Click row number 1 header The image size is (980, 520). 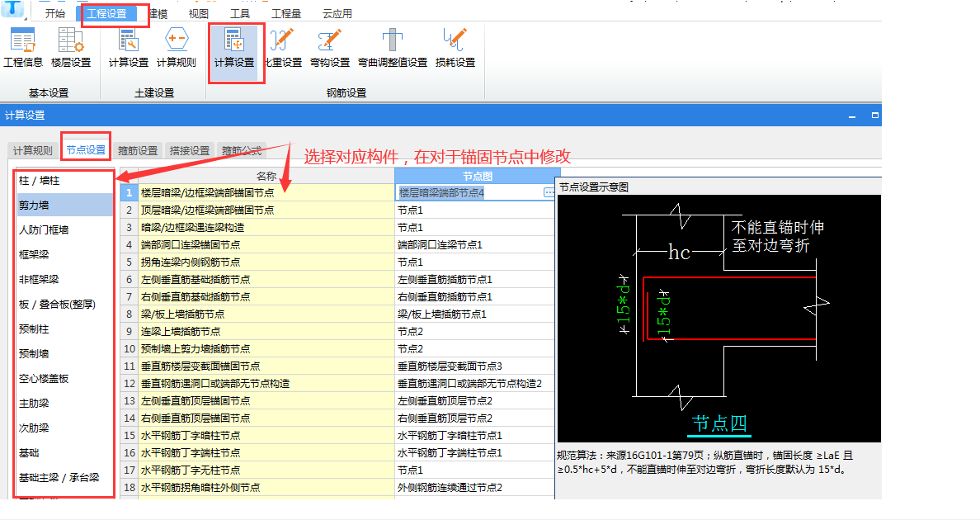pos(130,192)
